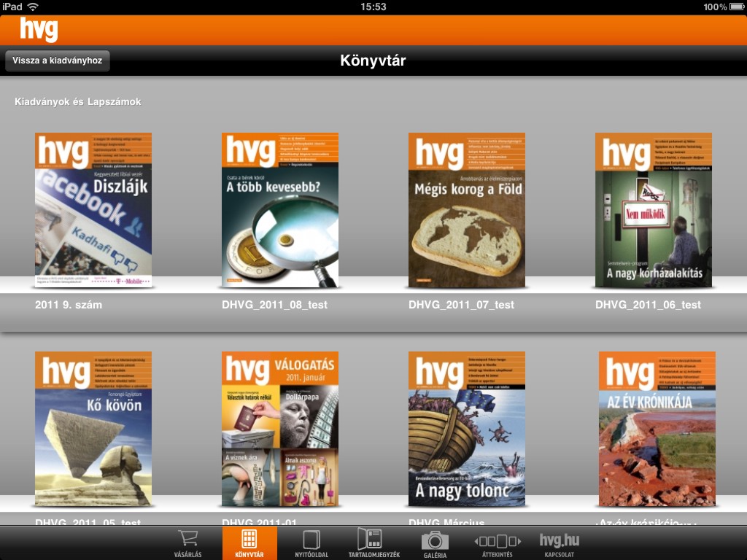The width and height of the screenshot is (747, 560).
Task: Tap the Vissza a kiadványhoz button
Action: click(x=57, y=61)
